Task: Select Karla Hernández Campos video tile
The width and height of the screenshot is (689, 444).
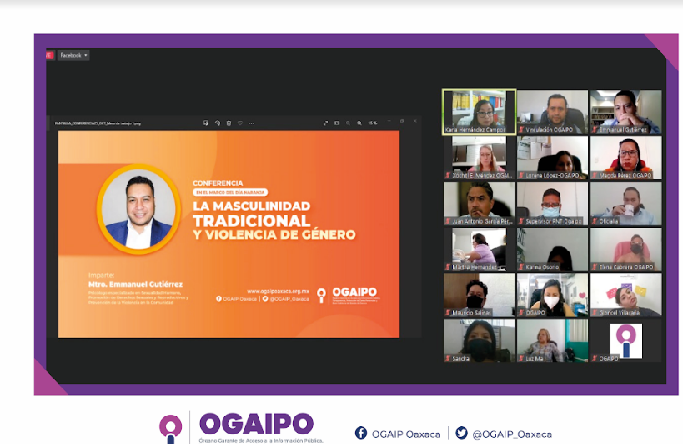Action: (x=479, y=112)
